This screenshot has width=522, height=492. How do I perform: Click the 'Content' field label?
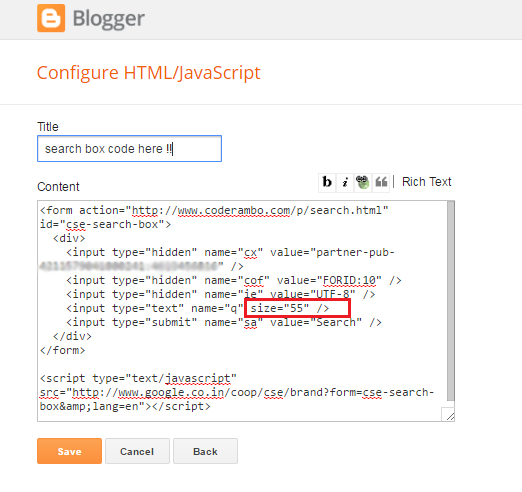pos(58,187)
